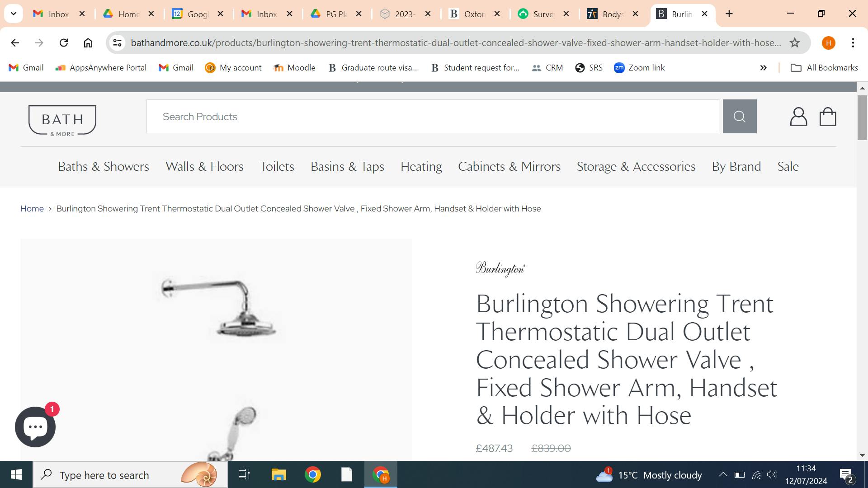The height and width of the screenshot is (488, 868).
Task: Click the search magnifier button
Action: point(739,117)
